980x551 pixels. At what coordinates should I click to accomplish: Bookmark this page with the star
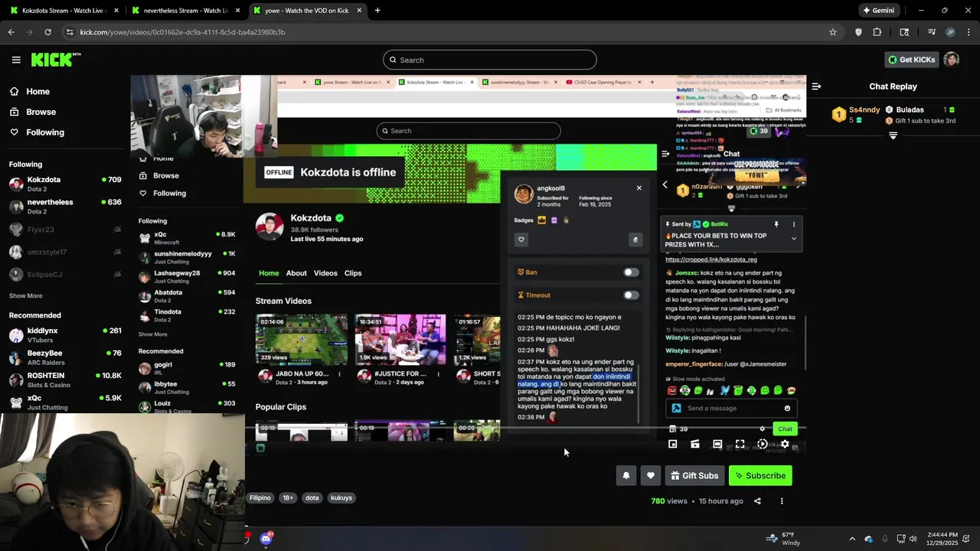[x=833, y=32]
